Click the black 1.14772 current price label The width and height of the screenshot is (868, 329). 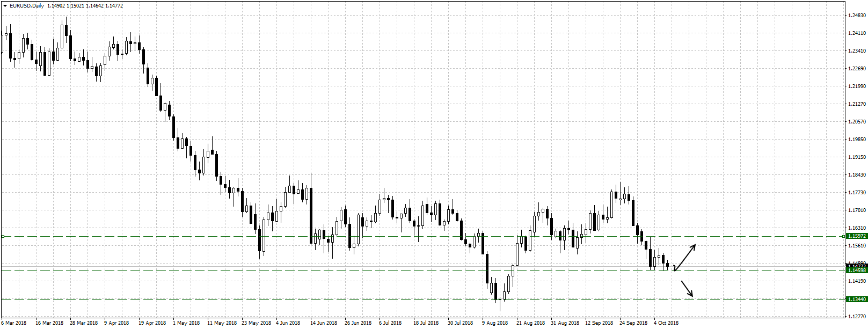tap(856, 266)
